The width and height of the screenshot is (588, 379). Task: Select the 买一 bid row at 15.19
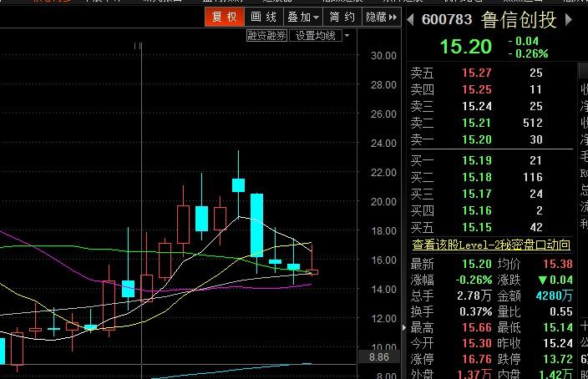coord(476,160)
